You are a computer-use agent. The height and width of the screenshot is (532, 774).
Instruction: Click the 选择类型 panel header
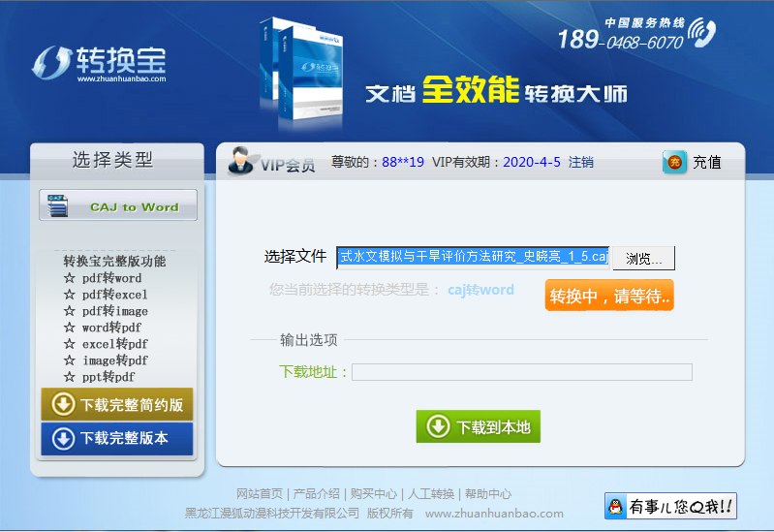tap(113, 160)
